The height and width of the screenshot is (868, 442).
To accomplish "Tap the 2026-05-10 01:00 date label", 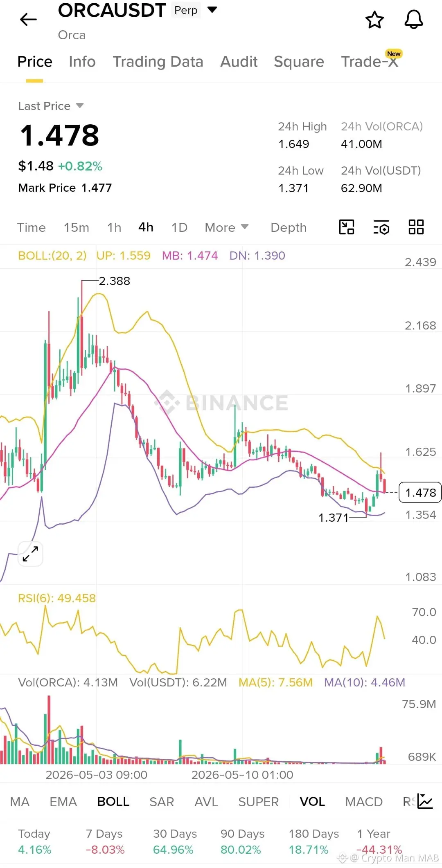I will [x=242, y=775].
